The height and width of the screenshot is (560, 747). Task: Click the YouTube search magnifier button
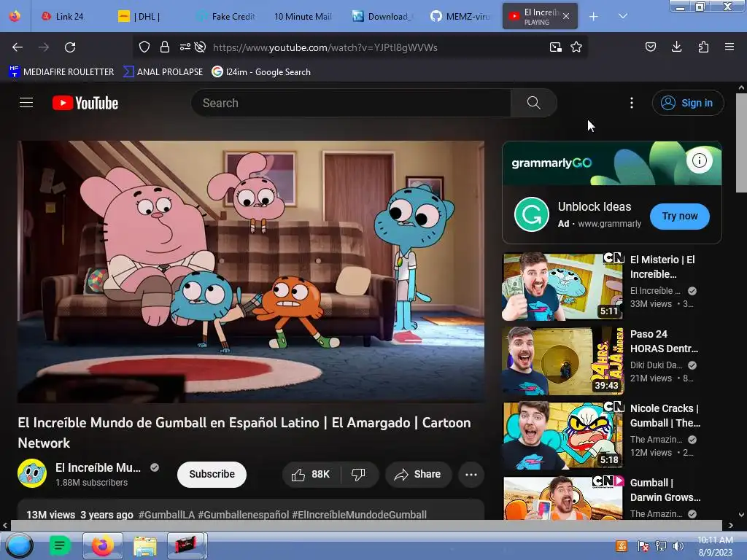coord(533,103)
